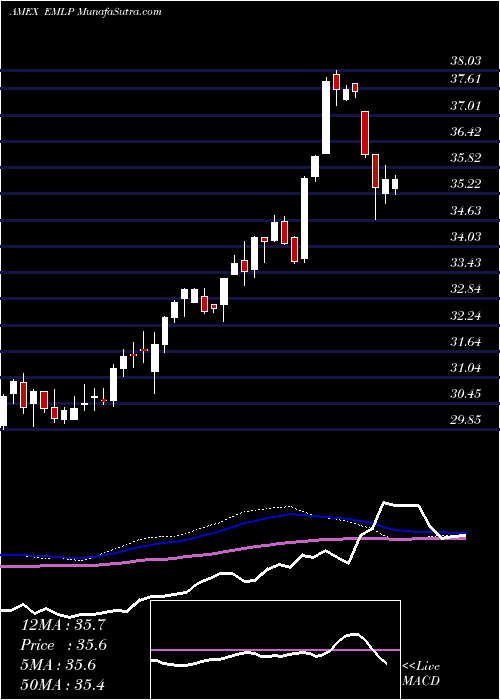Click the 33.43 price axis label

click(465, 263)
